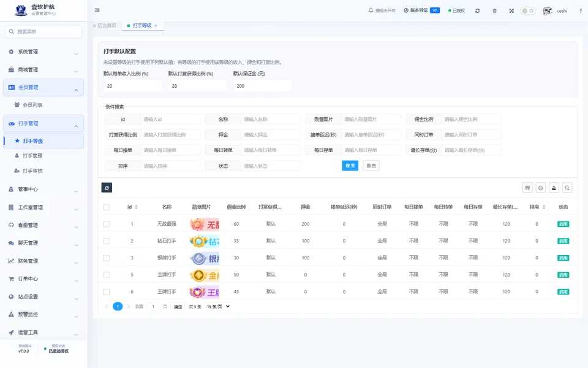
Task: Toggle the 启用 status of 无敌最强 row
Action: (563, 224)
